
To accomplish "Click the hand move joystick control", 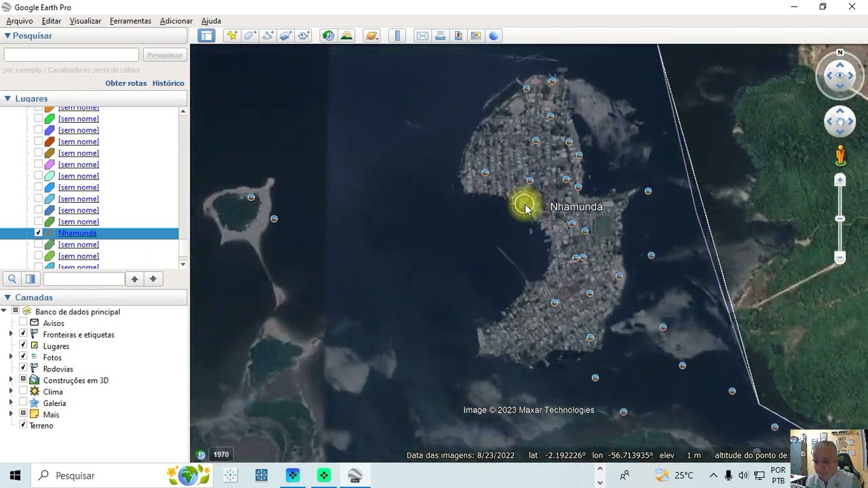I will 840,122.
